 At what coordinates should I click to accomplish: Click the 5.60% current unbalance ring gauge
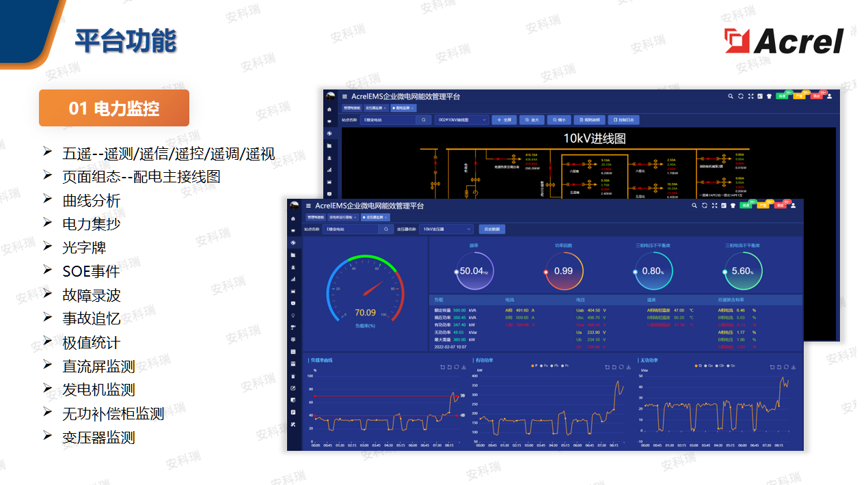744,271
